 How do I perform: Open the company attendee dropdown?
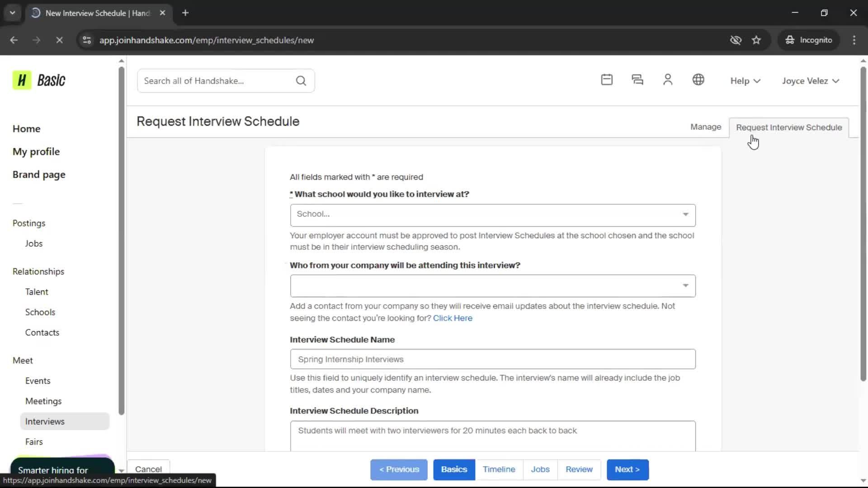pyautogui.click(x=493, y=286)
